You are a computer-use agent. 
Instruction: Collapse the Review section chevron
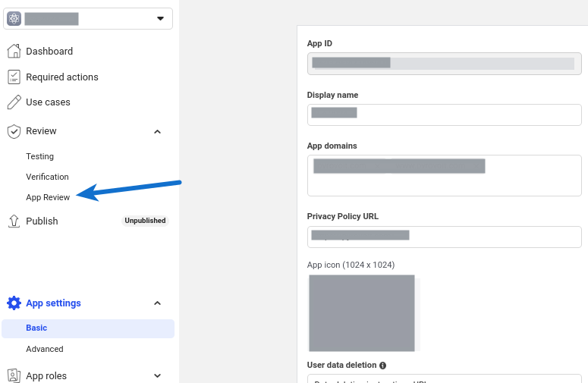point(158,131)
